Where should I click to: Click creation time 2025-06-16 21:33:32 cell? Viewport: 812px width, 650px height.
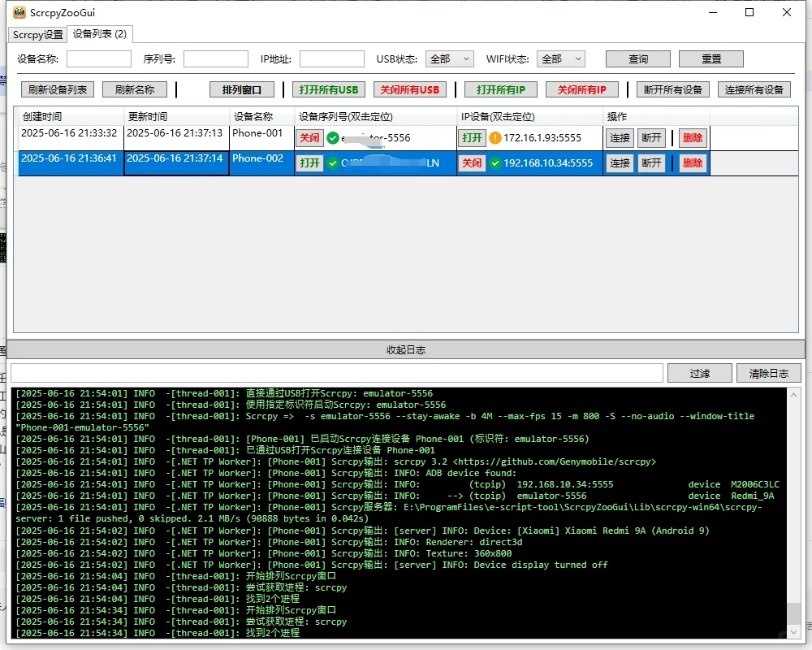tap(71, 138)
